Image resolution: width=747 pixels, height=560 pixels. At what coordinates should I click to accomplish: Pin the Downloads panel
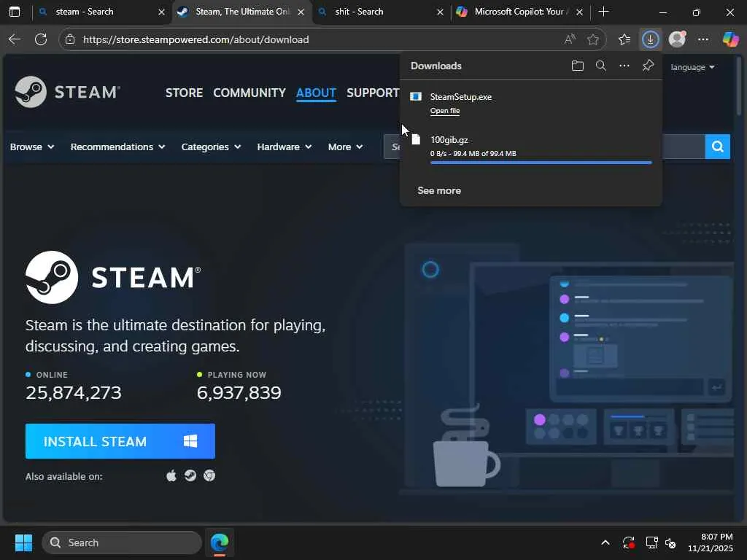pos(648,66)
